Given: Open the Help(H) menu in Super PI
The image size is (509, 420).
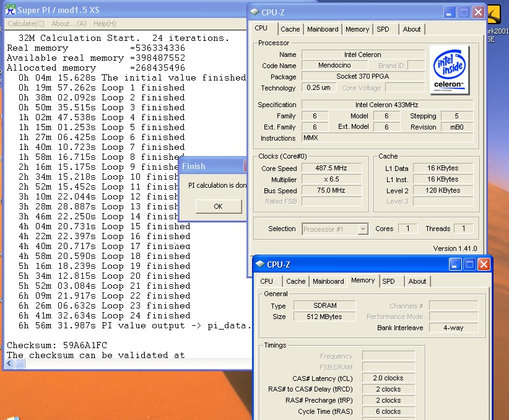Looking at the screenshot, I should [x=105, y=24].
